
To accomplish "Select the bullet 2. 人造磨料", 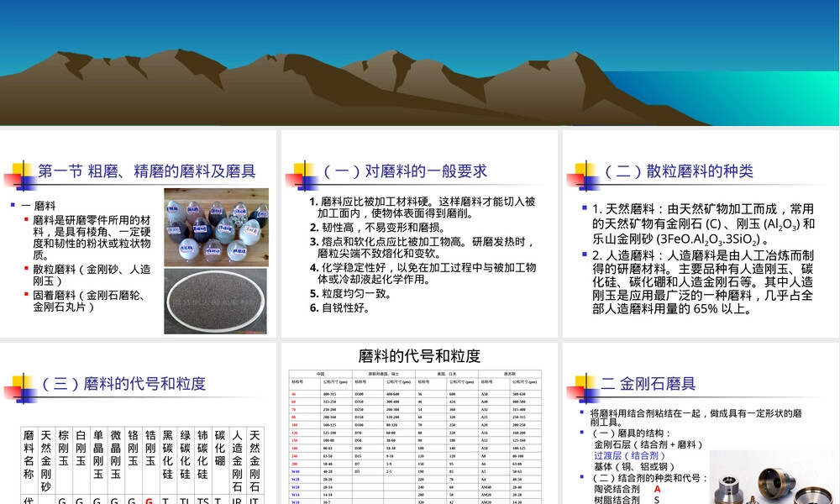I will pyautogui.click(x=703, y=282).
